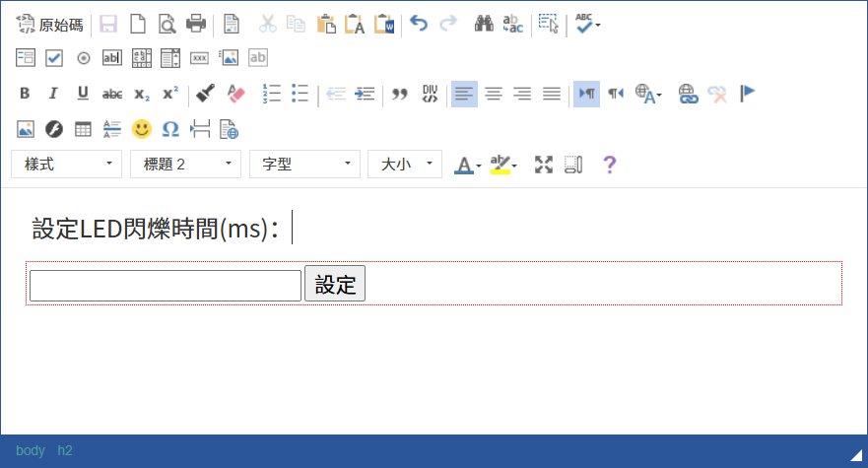Open the smiley emoticon picker
Viewport: 868px width, 468px height.
click(142, 129)
